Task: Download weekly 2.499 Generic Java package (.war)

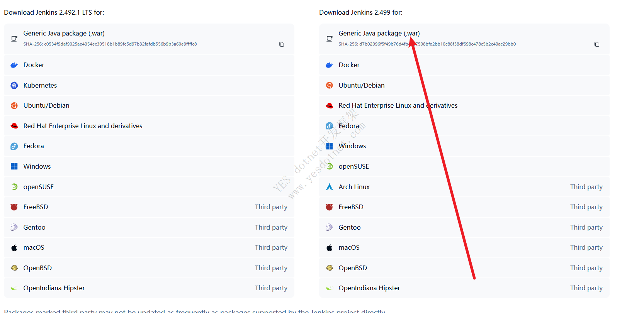Action: [464, 39]
